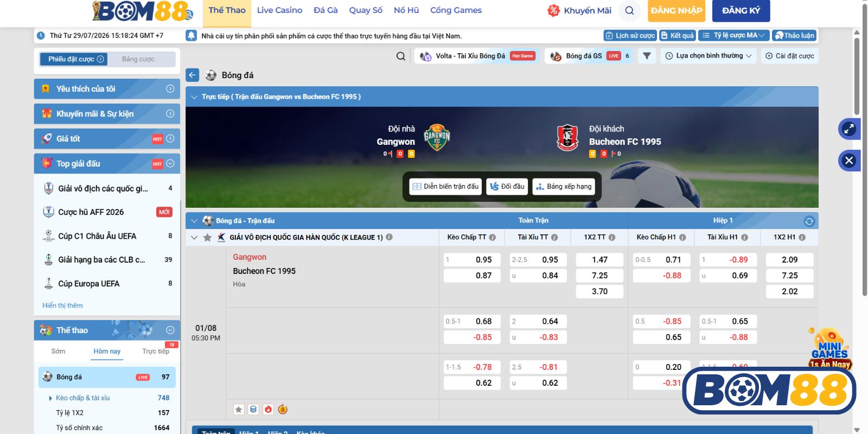Click the ĐĂNG NHẬP button
The height and width of the screenshot is (434, 868).
pos(676,10)
